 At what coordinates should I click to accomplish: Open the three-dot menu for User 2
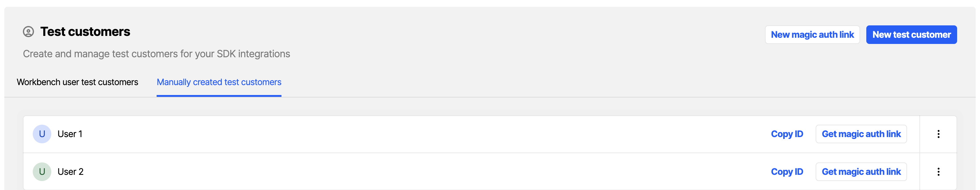tap(938, 172)
